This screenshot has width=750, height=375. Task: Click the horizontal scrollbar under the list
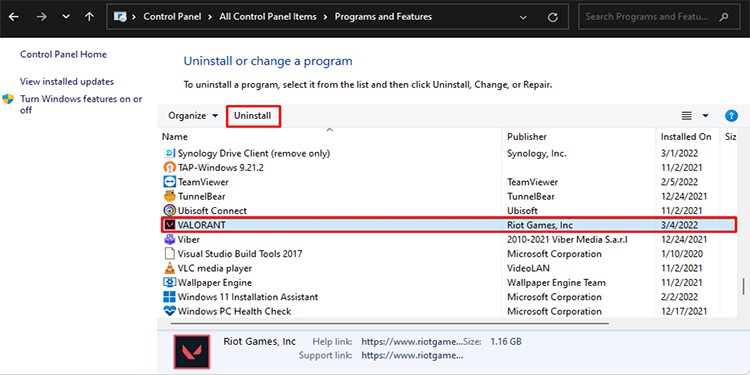click(389, 323)
